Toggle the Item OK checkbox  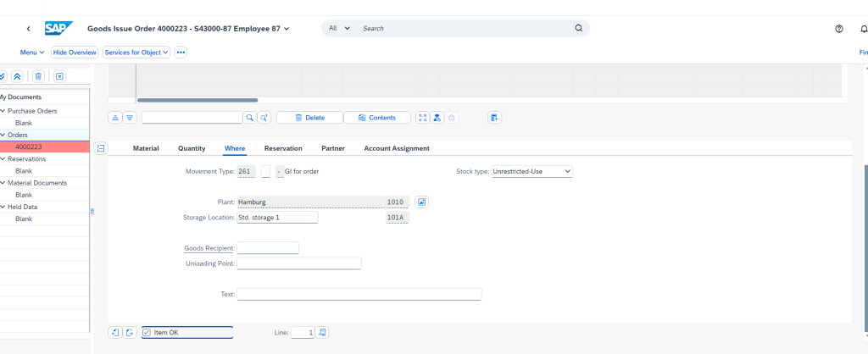point(147,333)
